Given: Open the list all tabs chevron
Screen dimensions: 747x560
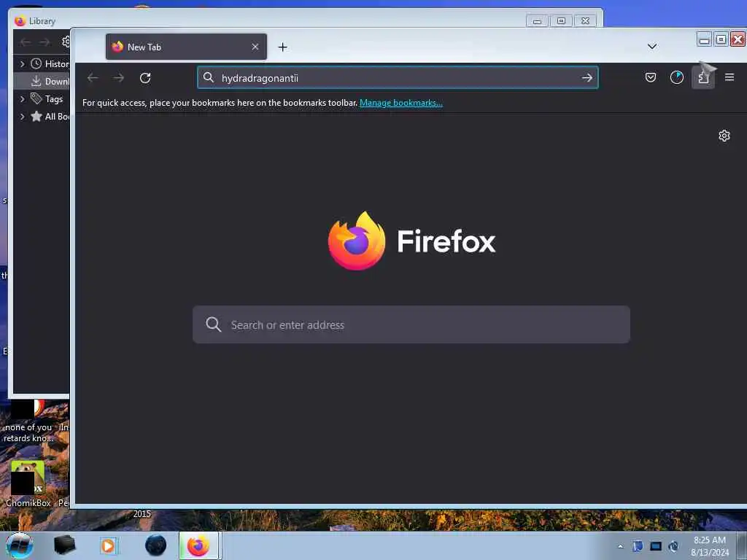Looking at the screenshot, I should [652, 46].
